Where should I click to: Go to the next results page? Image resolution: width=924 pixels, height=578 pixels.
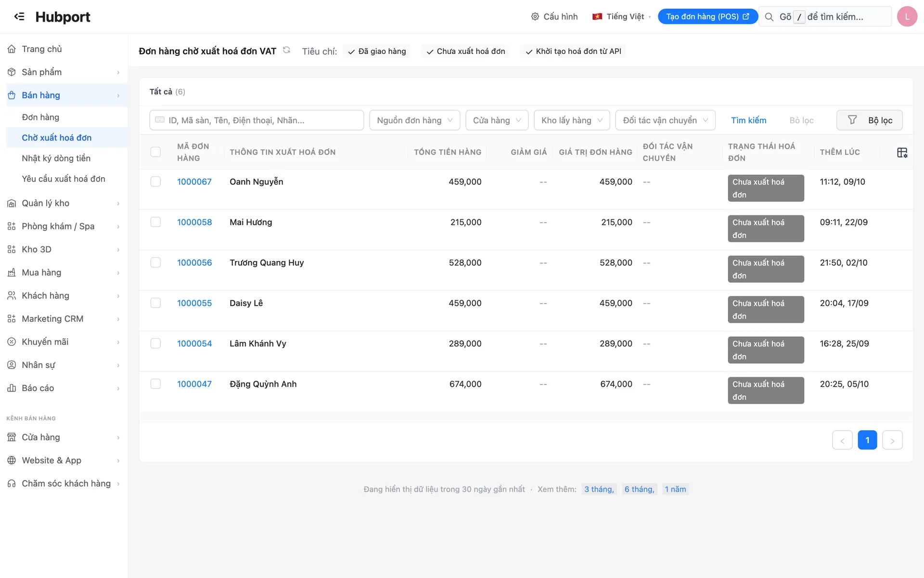892,440
